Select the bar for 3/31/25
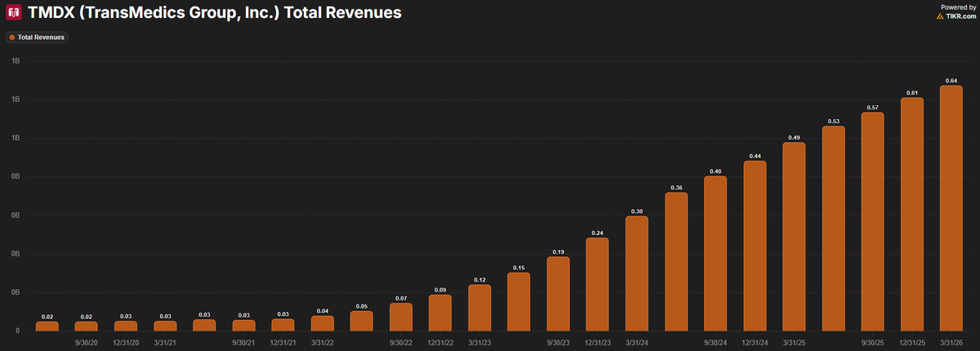The image size is (980, 351). [x=794, y=237]
